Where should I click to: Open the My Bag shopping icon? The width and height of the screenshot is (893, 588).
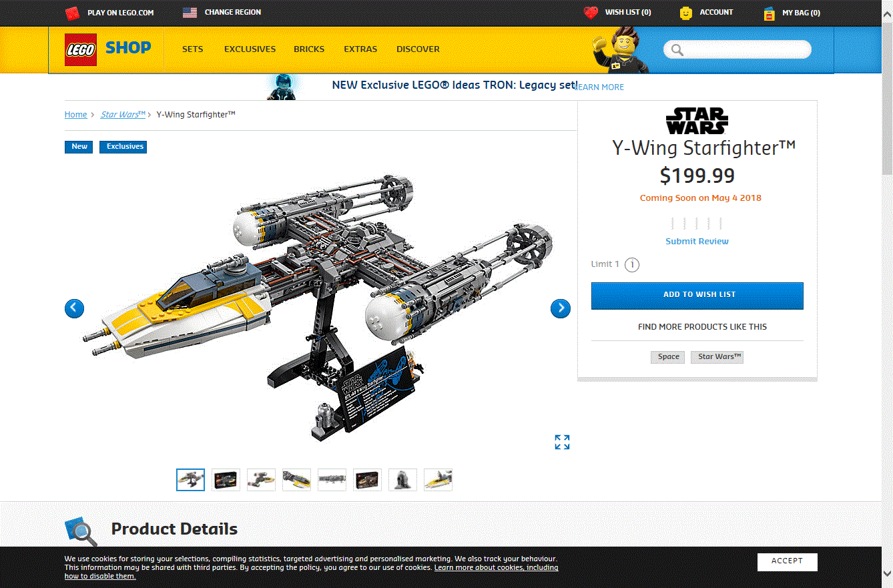pos(769,13)
